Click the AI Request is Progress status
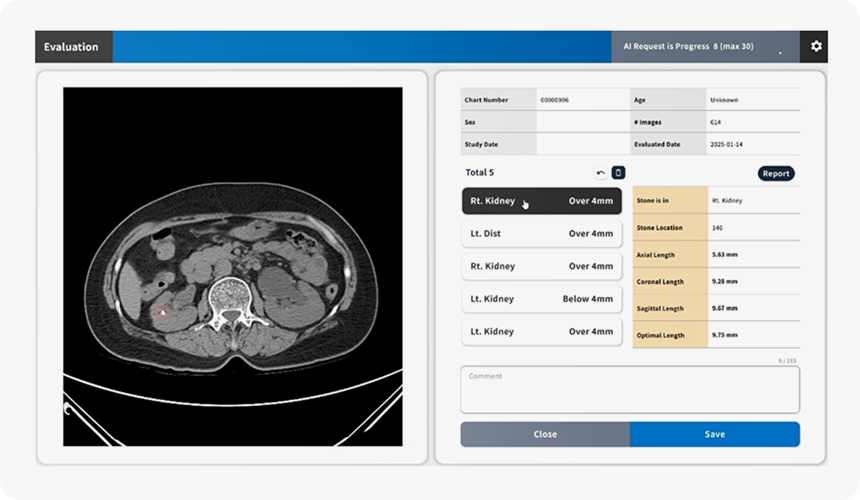 coord(688,47)
